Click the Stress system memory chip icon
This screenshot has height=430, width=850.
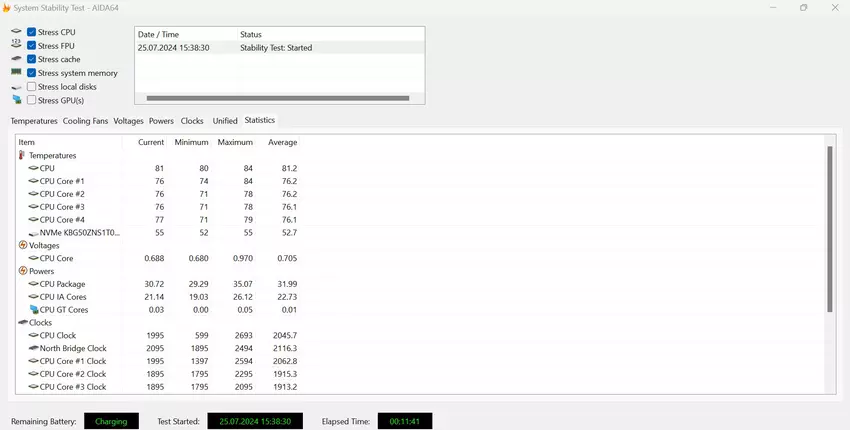16,73
